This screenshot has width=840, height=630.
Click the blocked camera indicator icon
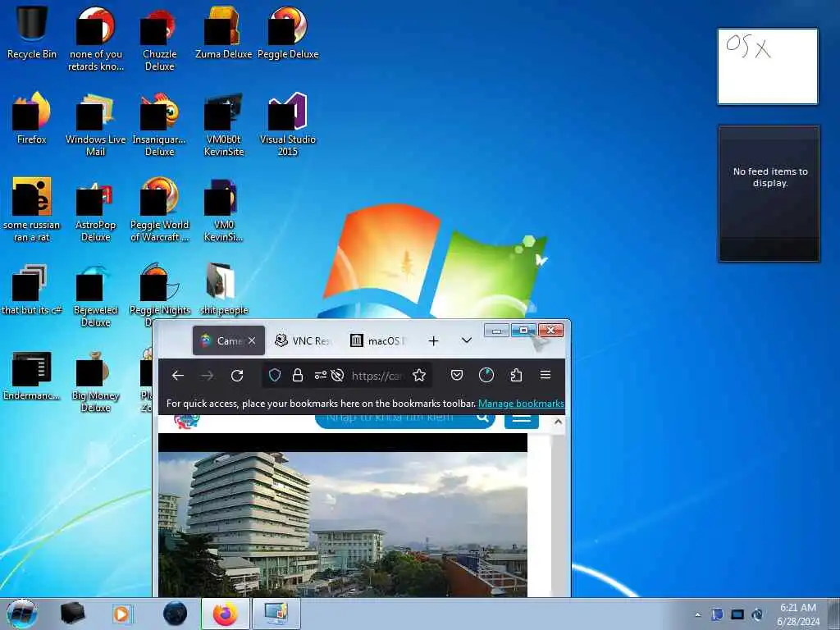337,376
